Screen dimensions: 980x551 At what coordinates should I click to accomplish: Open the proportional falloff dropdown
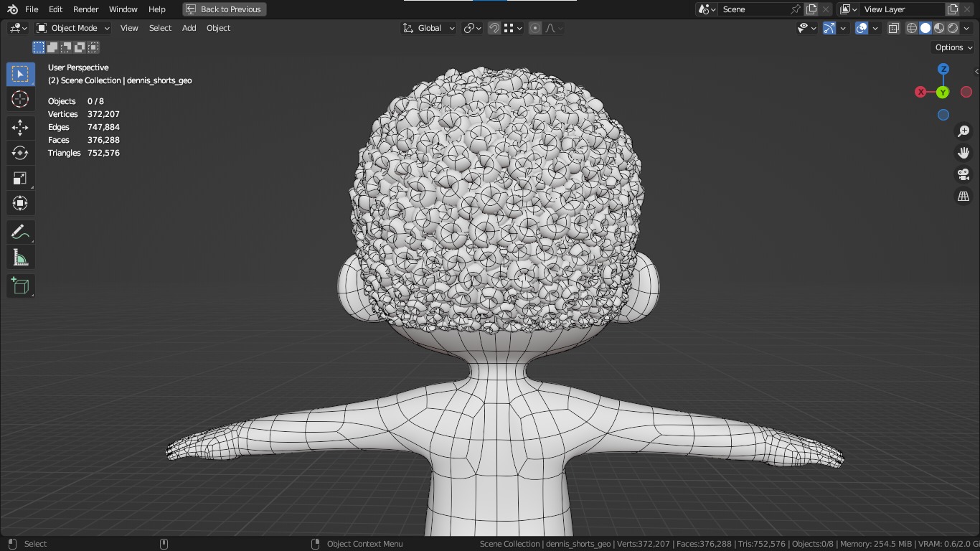coord(554,28)
